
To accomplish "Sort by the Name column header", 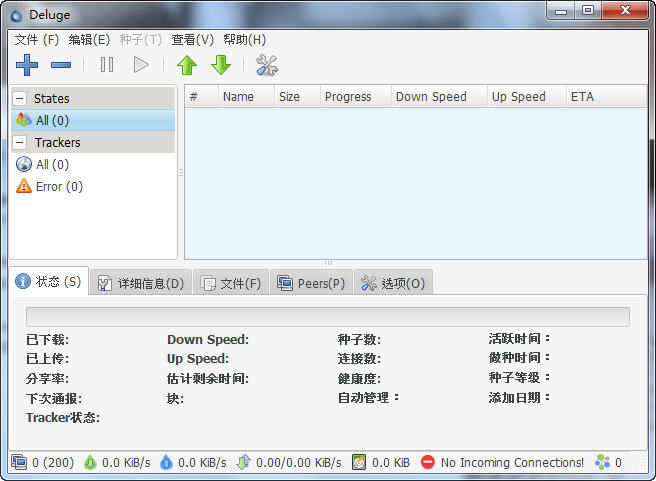I will tap(246, 97).
